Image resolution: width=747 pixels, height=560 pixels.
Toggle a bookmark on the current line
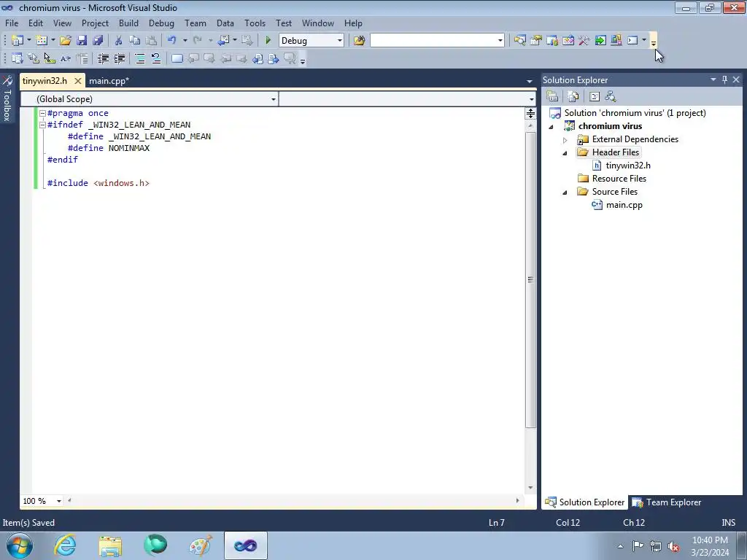[x=177, y=58]
